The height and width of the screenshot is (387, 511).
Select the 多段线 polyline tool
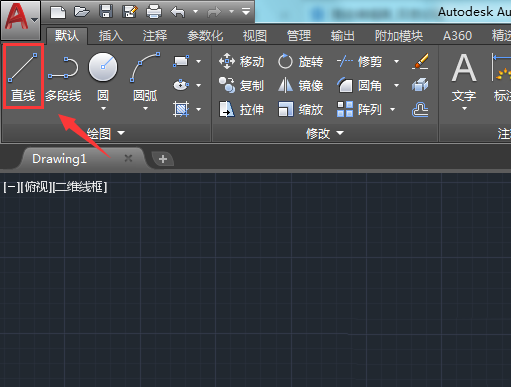point(63,79)
